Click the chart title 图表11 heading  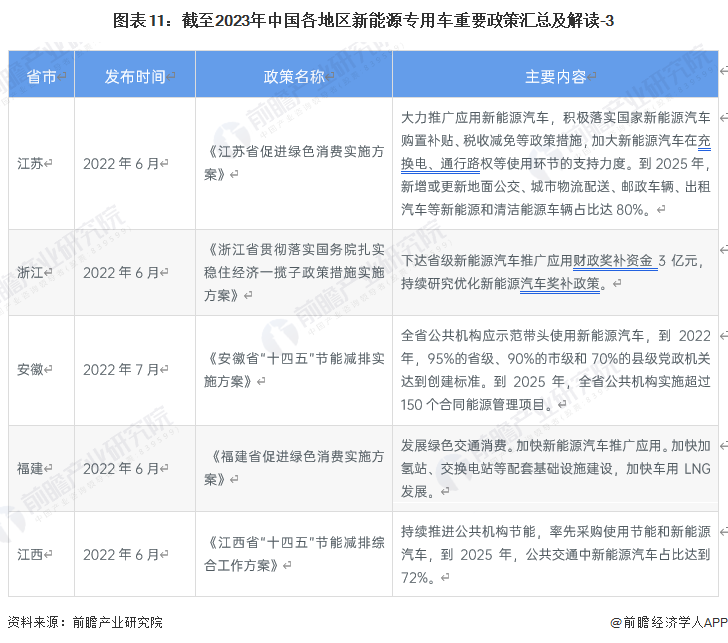(363, 19)
